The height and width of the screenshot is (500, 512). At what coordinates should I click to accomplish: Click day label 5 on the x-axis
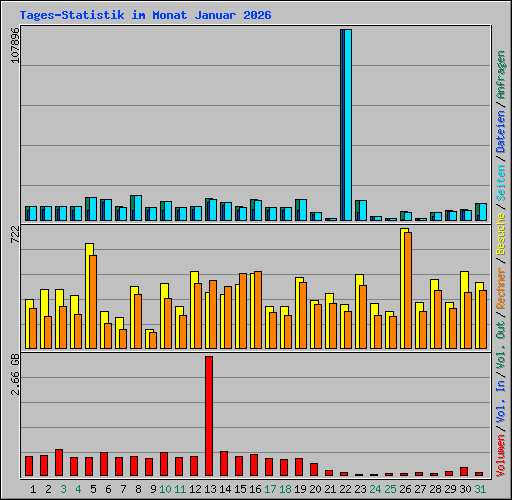[93, 489]
